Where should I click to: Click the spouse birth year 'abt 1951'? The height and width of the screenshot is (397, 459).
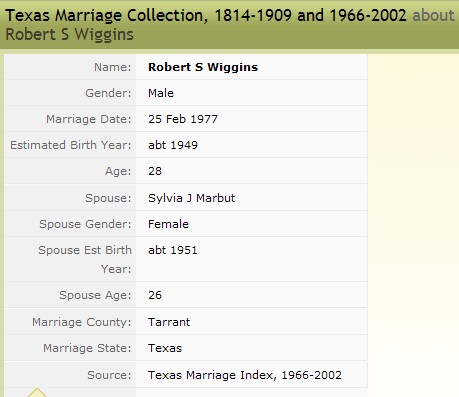pos(173,250)
